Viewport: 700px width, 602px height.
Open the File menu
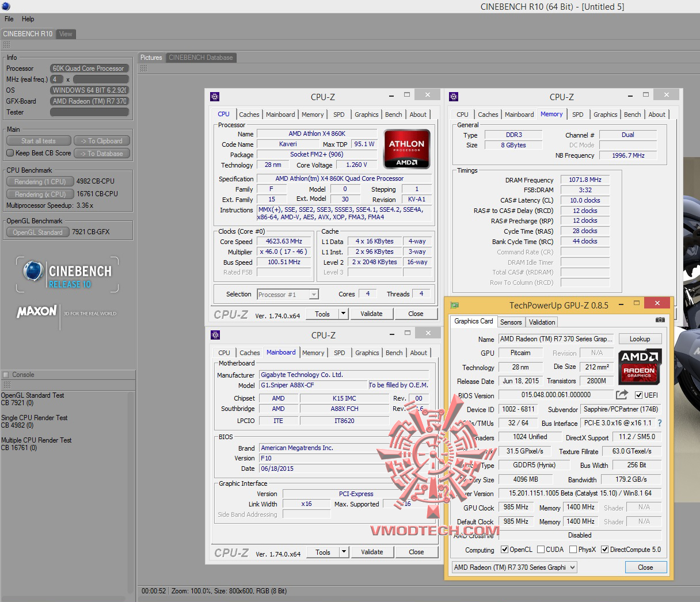click(x=9, y=19)
